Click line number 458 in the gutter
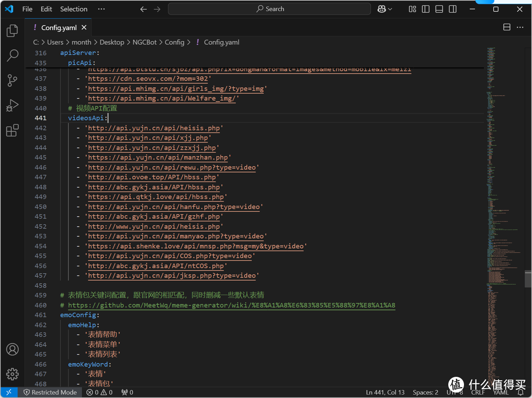Image resolution: width=532 pixels, height=398 pixels. tap(40, 285)
